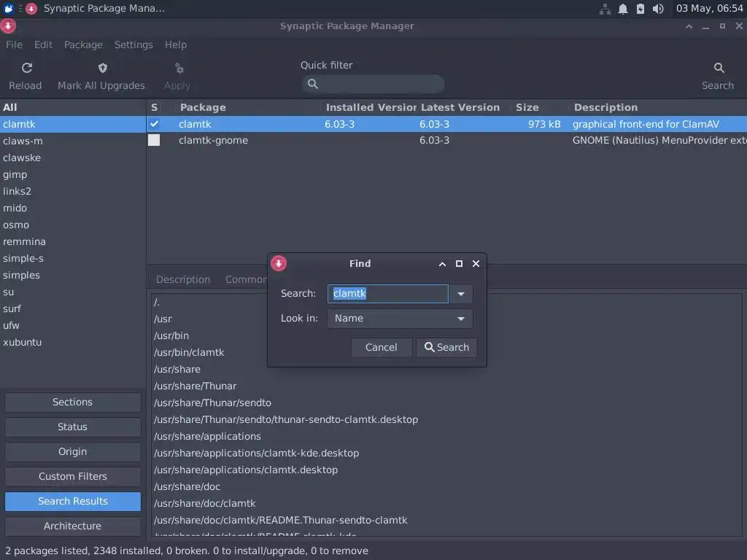Open the Search magnifier in toolbar
This screenshot has height=560, width=747.
point(719,68)
